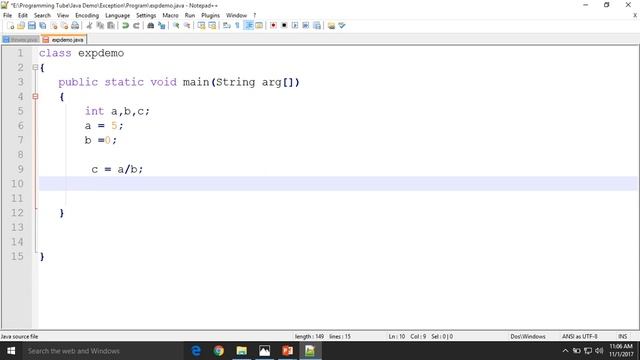Click the icon right of indent guide
Viewport: 640px width, 360px height.
(x=259, y=26)
